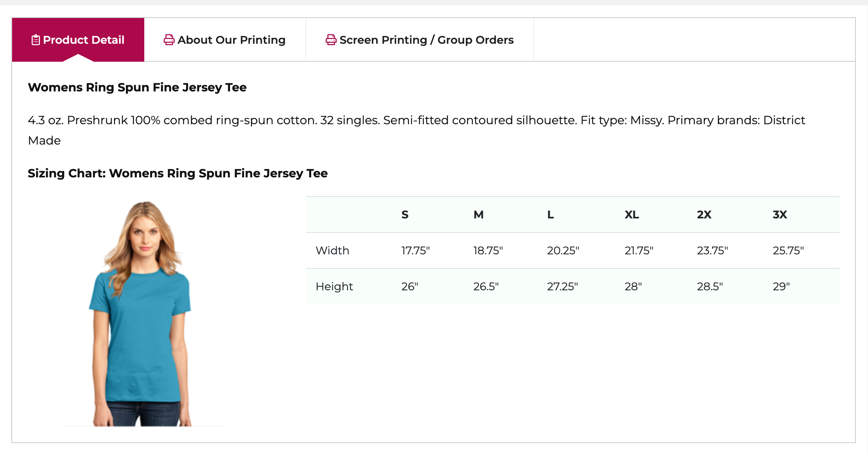Click the clipboard icon on Product Detail tab
868x454 pixels.
tap(36, 40)
